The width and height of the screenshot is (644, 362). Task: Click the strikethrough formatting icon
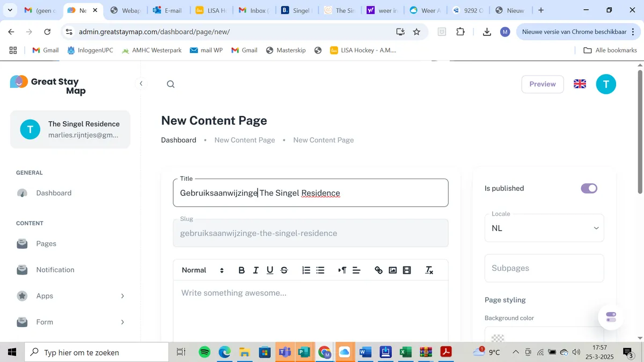click(x=284, y=270)
